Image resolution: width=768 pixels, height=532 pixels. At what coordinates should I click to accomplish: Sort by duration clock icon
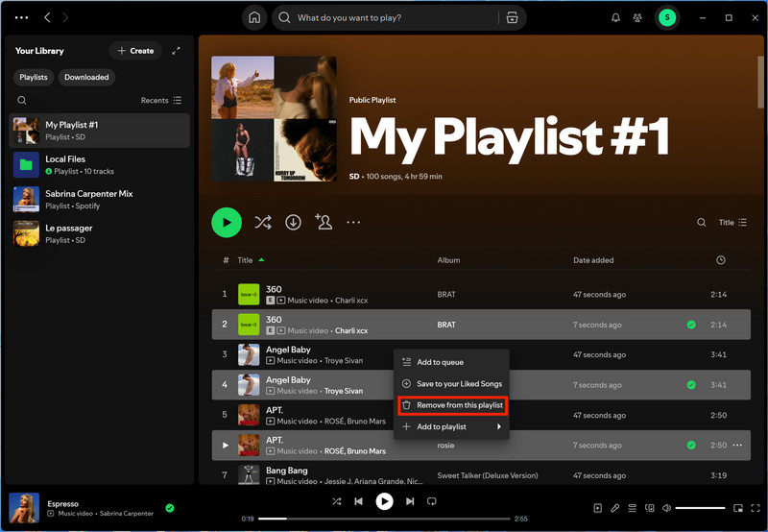(x=721, y=260)
